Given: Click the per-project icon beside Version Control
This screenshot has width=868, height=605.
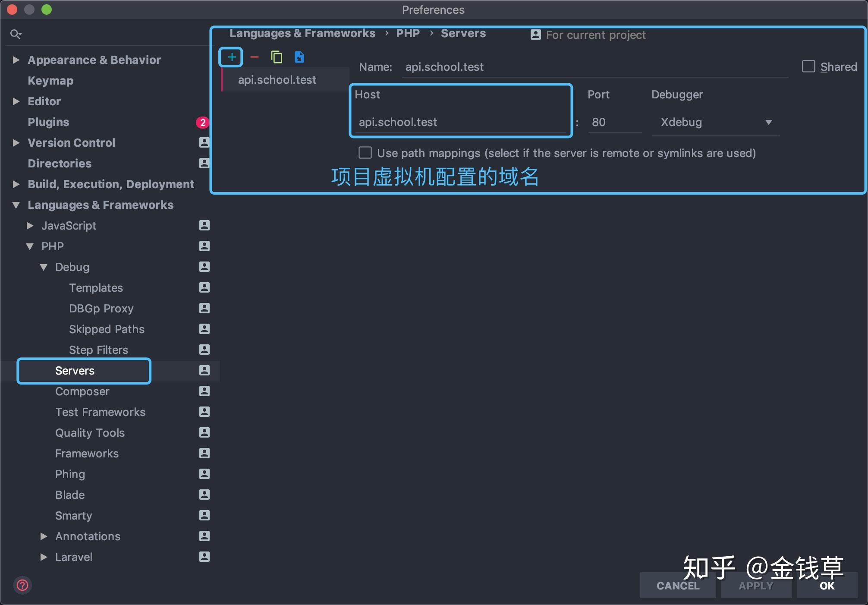Looking at the screenshot, I should click(204, 142).
